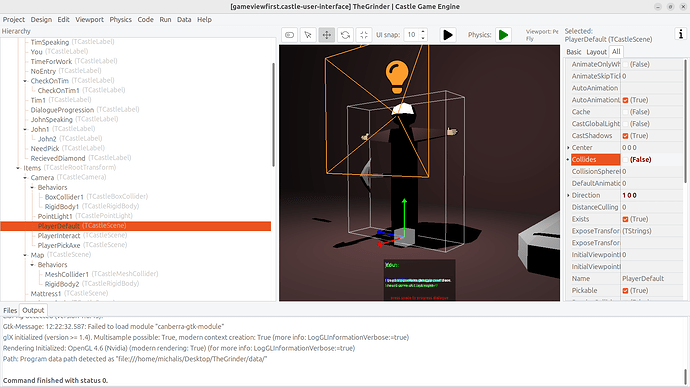Activate the Translate (move) tool
The image size is (690, 387).
(327, 35)
